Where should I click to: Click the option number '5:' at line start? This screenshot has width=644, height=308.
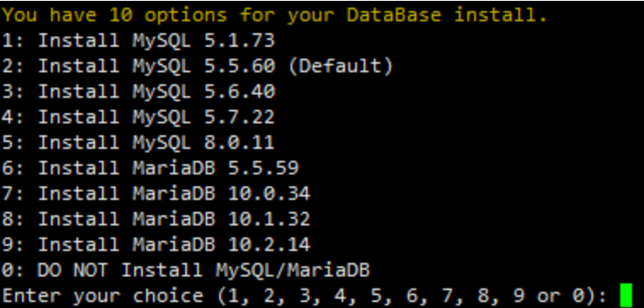pyautogui.click(x=14, y=143)
